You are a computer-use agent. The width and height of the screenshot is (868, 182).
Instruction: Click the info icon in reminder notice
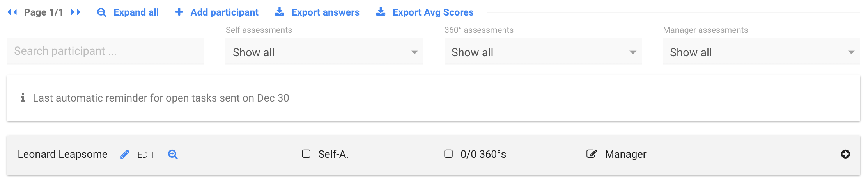23,98
